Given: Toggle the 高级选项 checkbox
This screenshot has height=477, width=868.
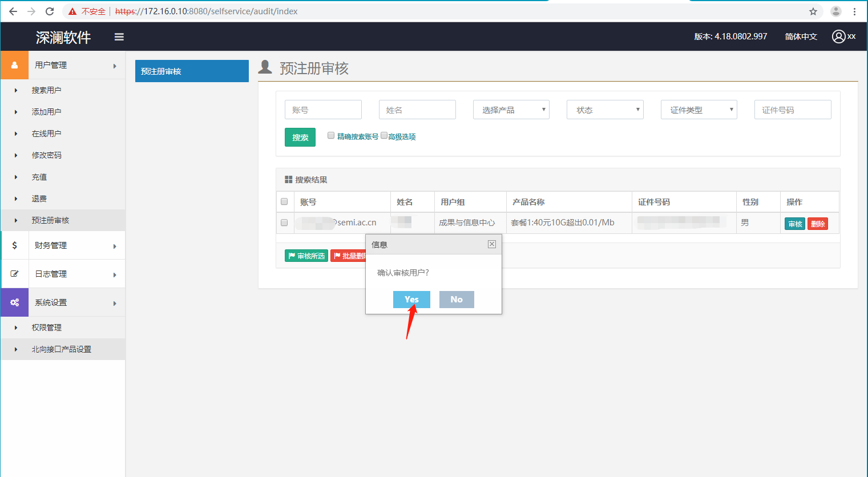Looking at the screenshot, I should click(384, 135).
